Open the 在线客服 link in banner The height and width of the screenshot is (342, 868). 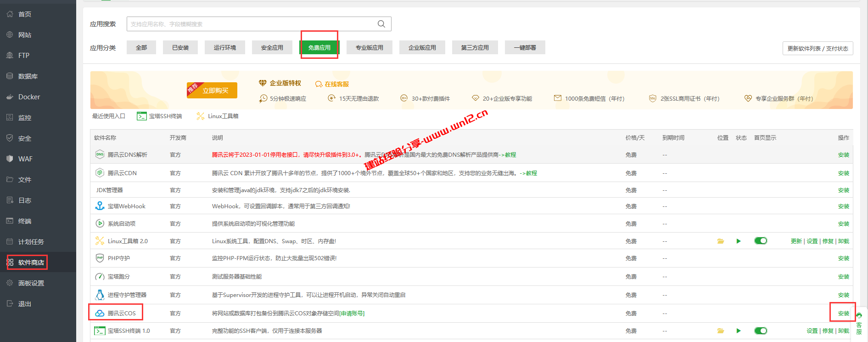coord(332,84)
